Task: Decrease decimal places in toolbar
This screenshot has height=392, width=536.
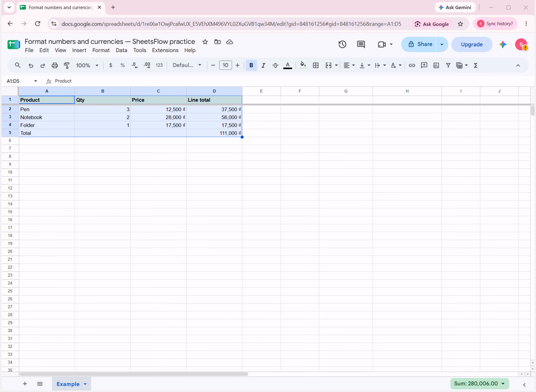Action: click(135, 65)
